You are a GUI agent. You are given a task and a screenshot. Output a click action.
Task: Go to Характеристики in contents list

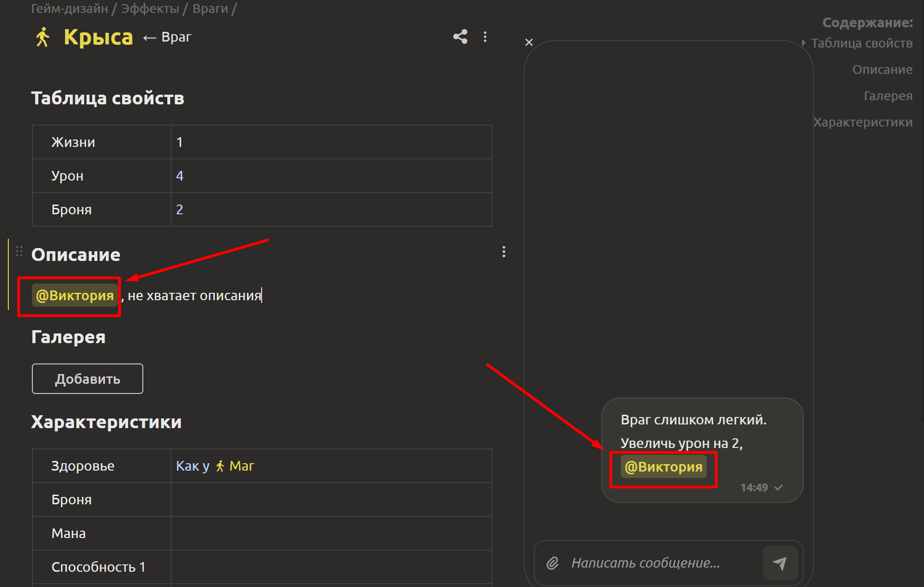coord(863,122)
